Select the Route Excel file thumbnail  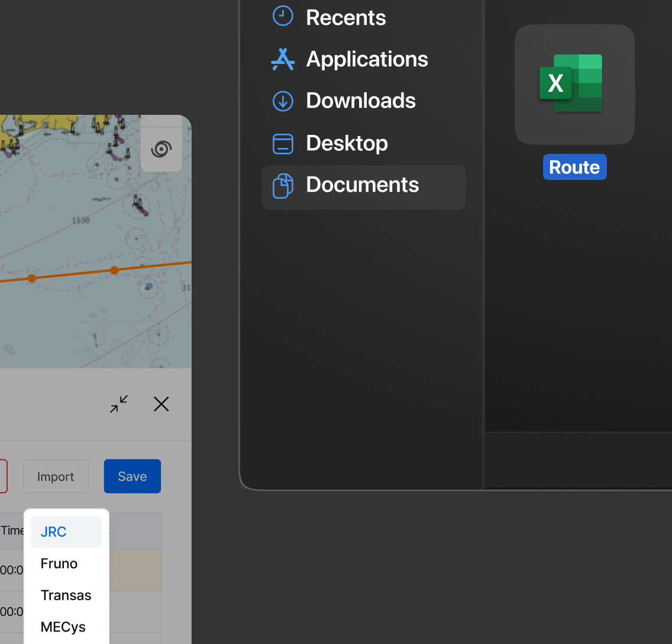(x=574, y=85)
